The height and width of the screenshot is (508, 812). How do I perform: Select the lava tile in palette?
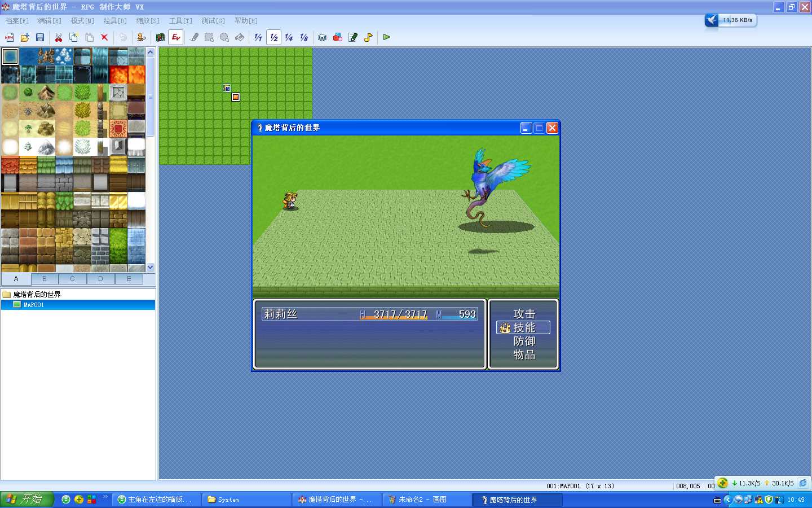(x=118, y=75)
